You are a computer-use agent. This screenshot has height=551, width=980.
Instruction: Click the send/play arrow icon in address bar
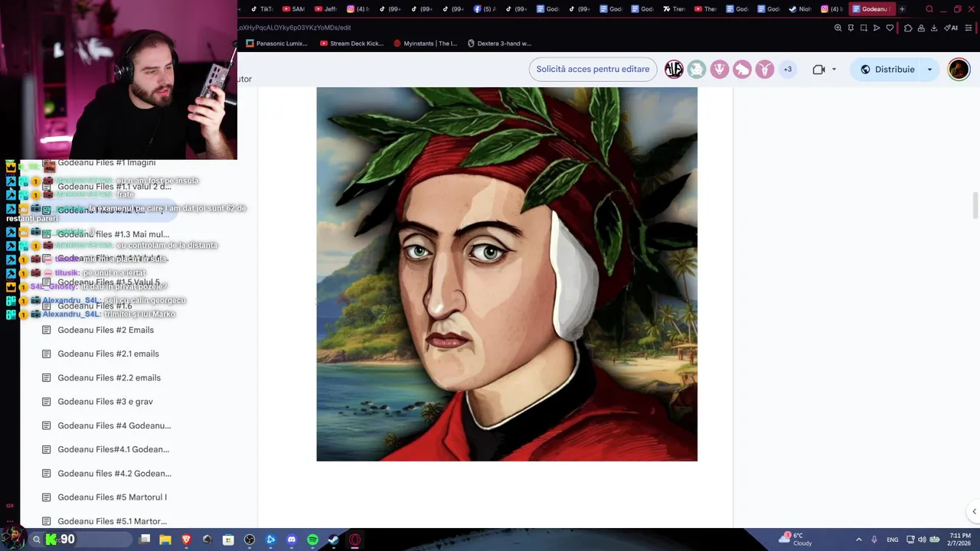coord(877,28)
